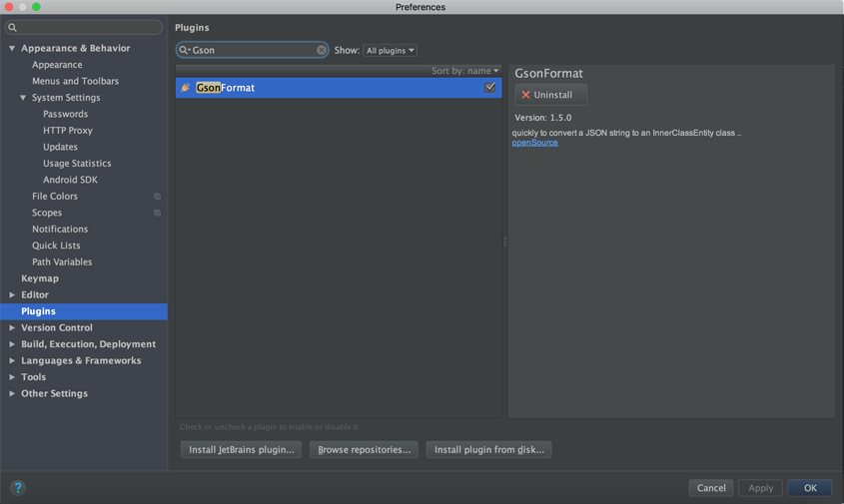Click Browse repositories button
844x504 pixels.
coord(364,450)
